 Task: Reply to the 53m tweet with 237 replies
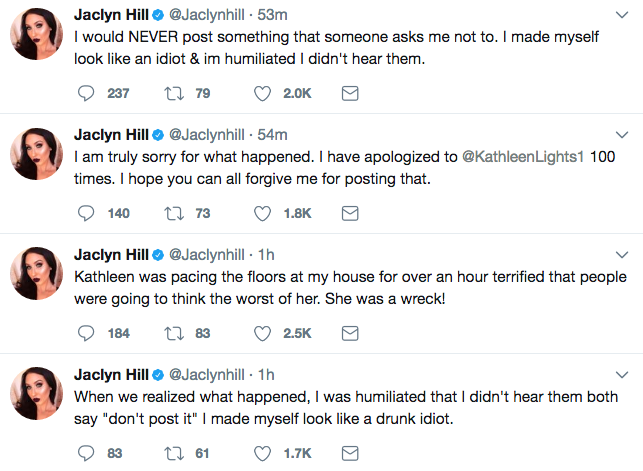(x=86, y=93)
